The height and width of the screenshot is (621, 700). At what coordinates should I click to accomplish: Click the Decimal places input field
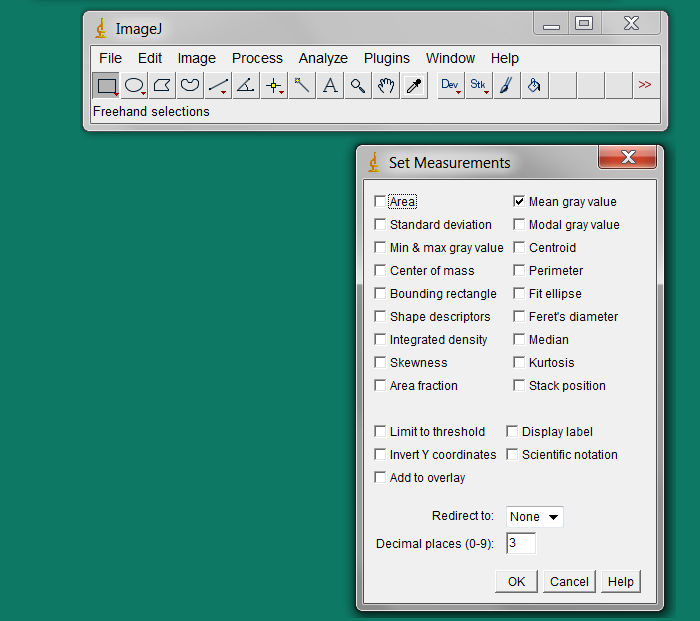tap(521, 543)
